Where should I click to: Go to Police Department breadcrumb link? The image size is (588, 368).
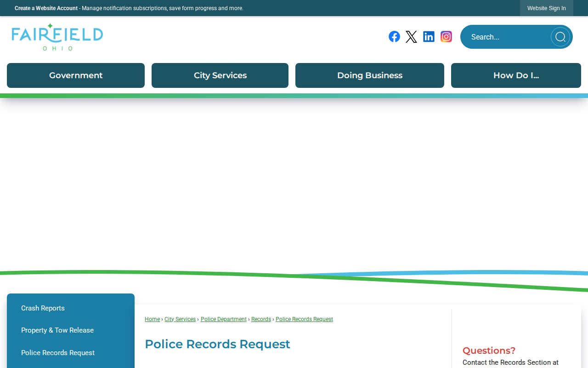[x=224, y=319]
